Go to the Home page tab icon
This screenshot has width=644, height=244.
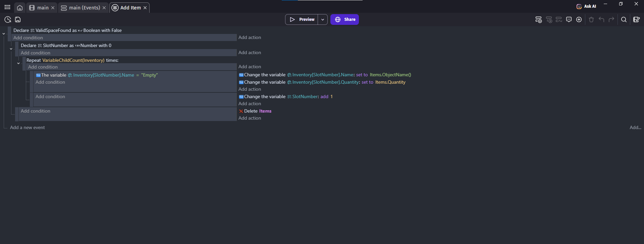(x=20, y=8)
